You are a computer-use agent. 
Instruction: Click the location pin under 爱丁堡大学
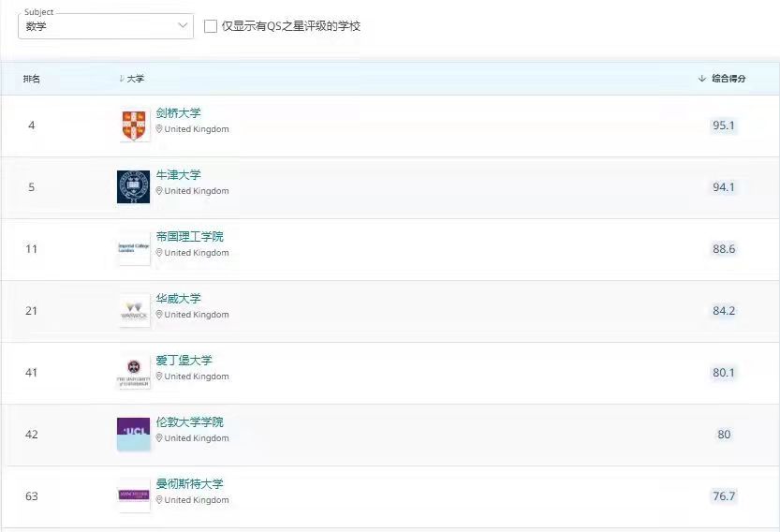point(159,376)
